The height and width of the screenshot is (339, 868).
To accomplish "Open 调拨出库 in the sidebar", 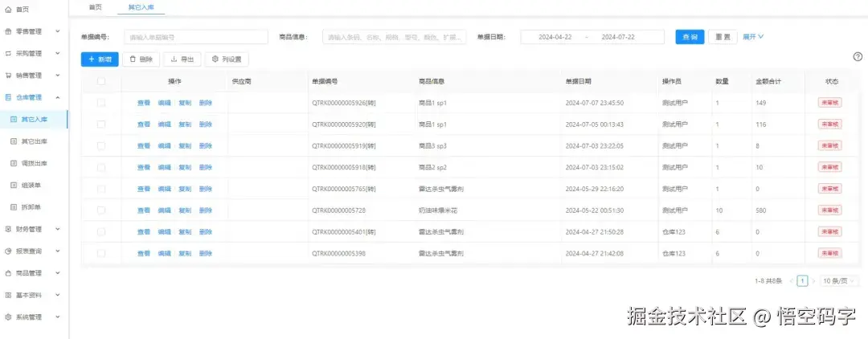I will pos(35,163).
